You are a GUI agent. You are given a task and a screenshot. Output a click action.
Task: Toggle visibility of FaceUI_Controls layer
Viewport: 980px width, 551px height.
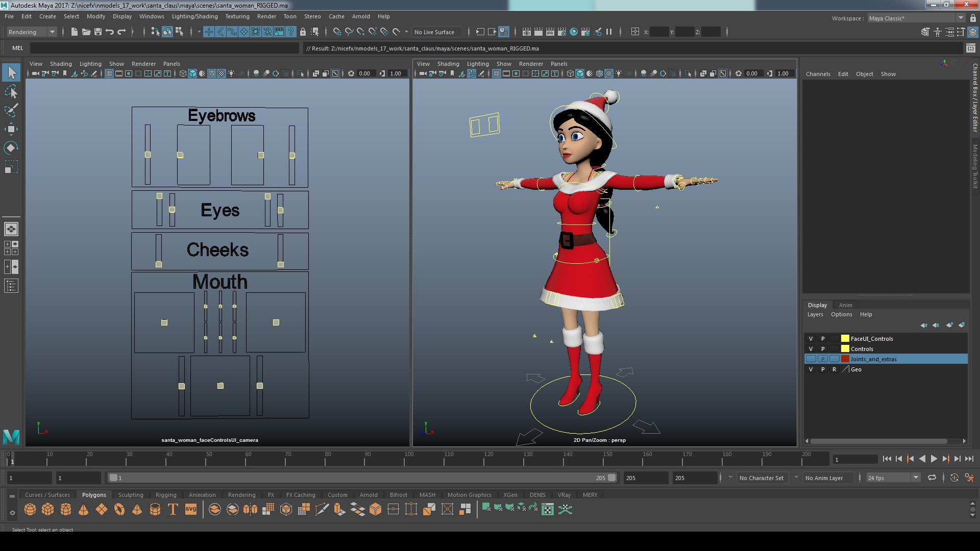click(x=811, y=339)
